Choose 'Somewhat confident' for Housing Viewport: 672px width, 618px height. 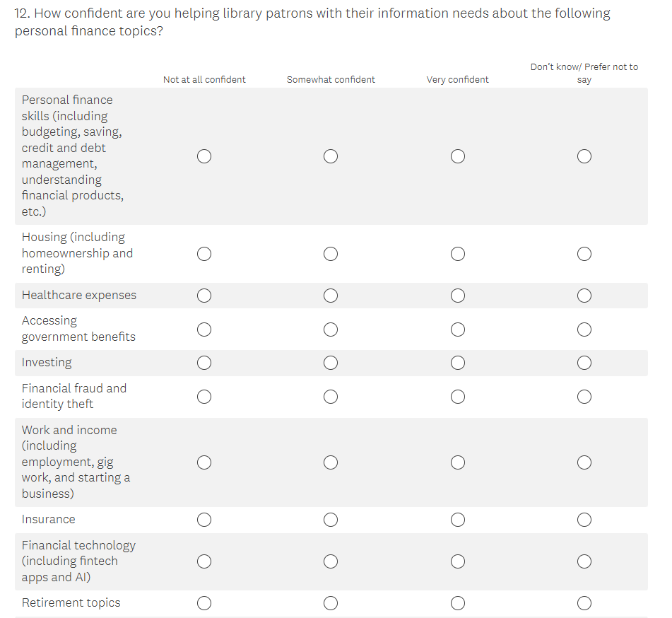pyautogui.click(x=331, y=254)
